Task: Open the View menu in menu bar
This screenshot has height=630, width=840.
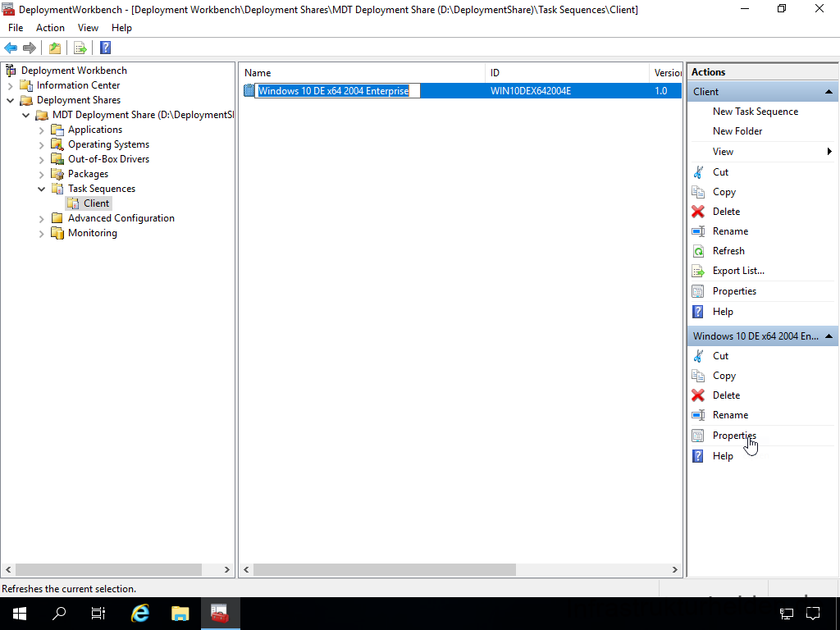Action: coord(88,28)
